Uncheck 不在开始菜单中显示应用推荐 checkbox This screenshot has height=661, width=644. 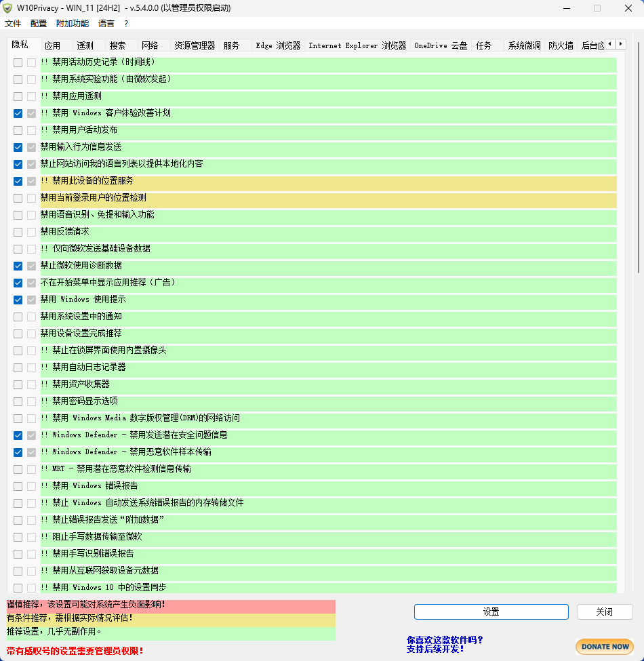18,283
